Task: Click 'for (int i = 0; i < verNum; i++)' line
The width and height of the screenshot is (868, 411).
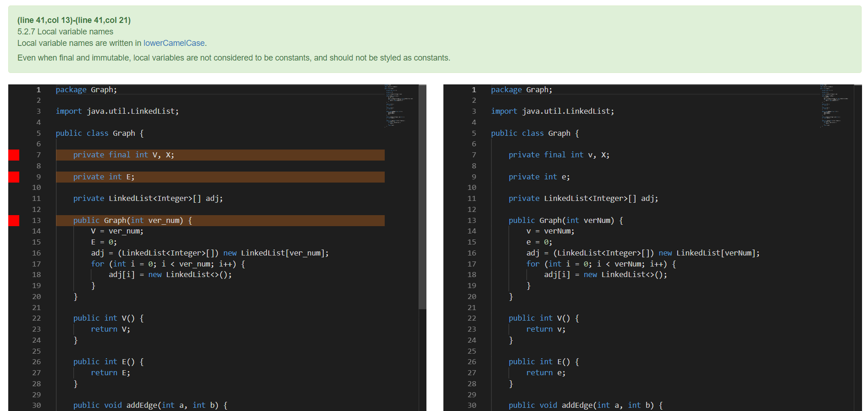Action: (x=601, y=264)
